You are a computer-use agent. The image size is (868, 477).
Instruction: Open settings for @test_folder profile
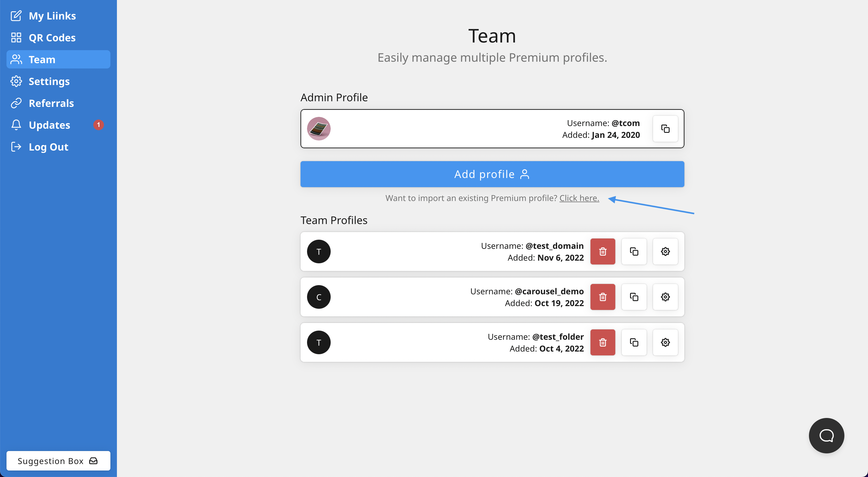pos(665,342)
